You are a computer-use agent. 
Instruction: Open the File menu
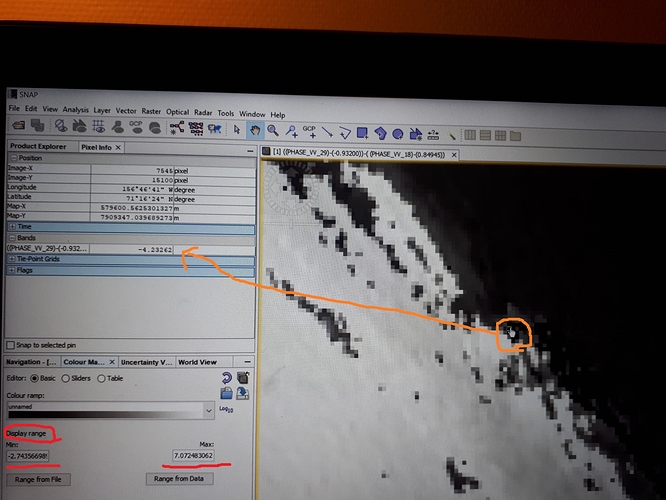[x=14, y=108]
